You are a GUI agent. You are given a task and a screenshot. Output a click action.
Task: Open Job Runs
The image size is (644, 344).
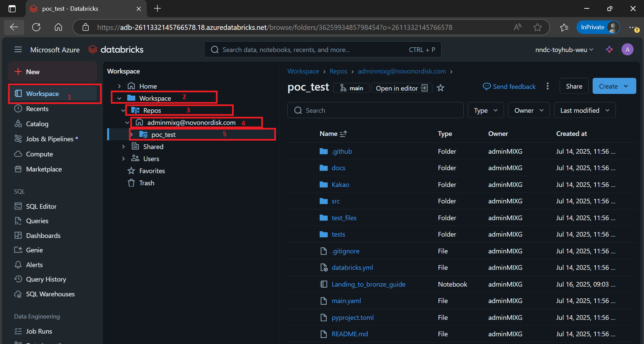[33, 331]
